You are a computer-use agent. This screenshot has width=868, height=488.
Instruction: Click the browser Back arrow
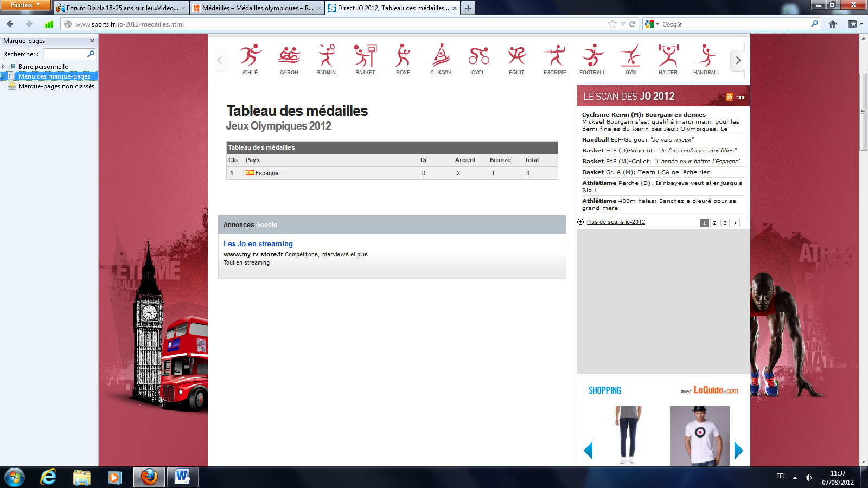(x=10, y=24)
